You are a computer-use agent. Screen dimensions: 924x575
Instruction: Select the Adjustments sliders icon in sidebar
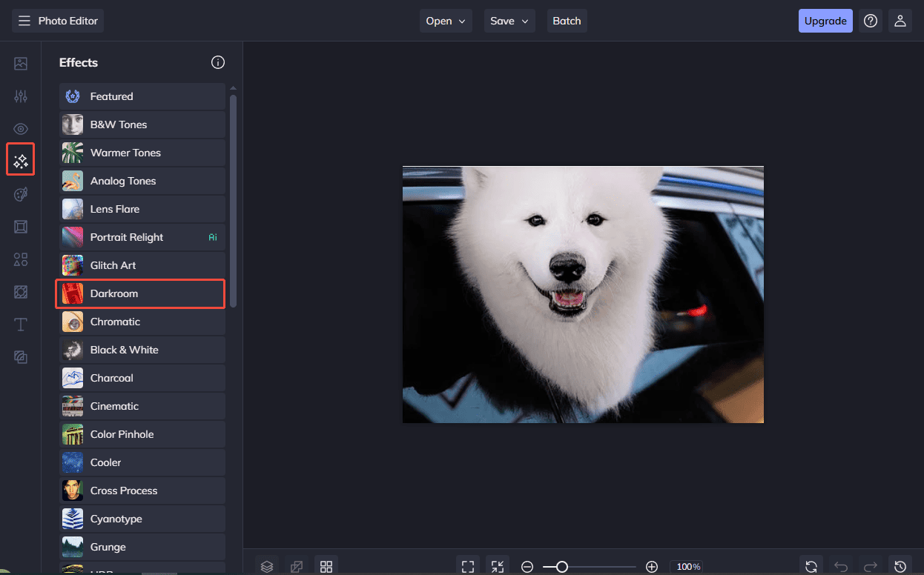tap(21, 96)
